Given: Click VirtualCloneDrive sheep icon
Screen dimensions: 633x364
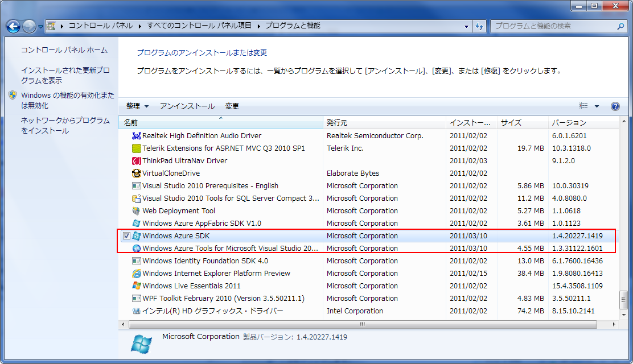Looking at the screenshot, I should (137, 173).
